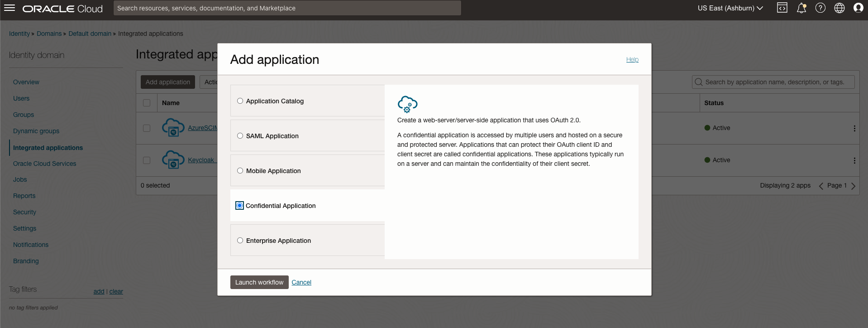
Task: Click the Oracle Cloud logo
Action: 62,9
